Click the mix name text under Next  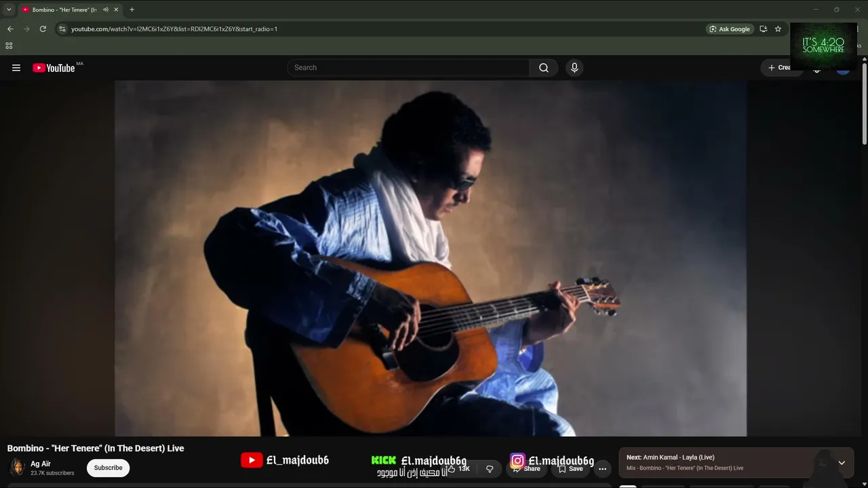point(685,468)
